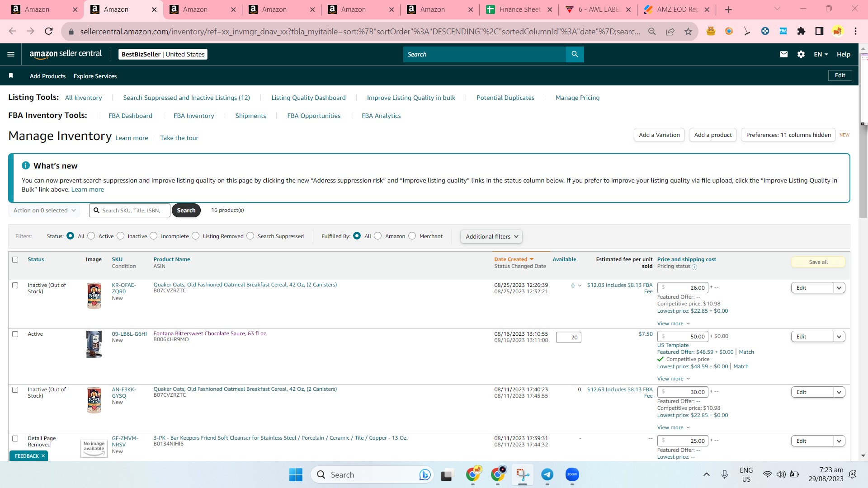Screen dimensions: 868x488
Task: Click the Fontana chocolate sauce product image
Action: point(94,344)
